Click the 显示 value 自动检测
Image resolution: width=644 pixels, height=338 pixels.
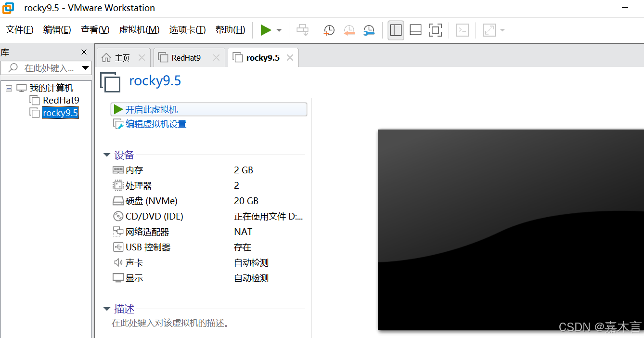click(251, 278)
